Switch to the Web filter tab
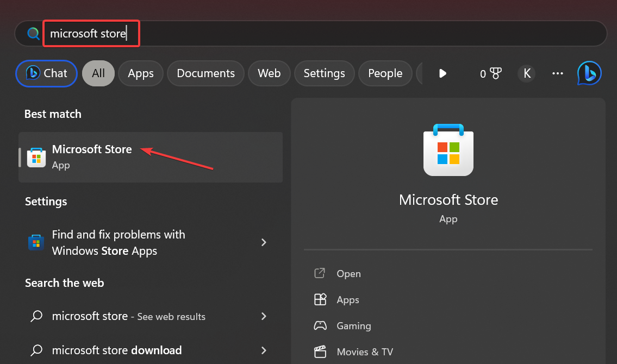Viewport: 617px width, 364px height. (x=269, y=73)
